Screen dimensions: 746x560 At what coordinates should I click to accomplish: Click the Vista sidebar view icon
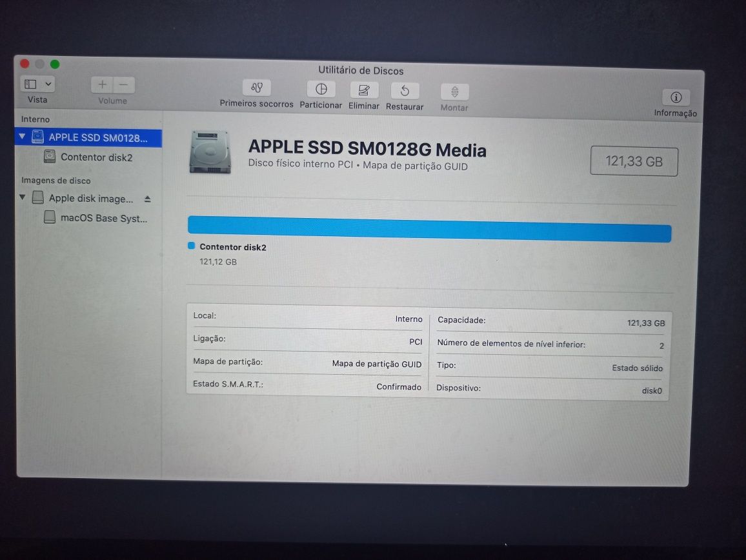tap(30, 85)
